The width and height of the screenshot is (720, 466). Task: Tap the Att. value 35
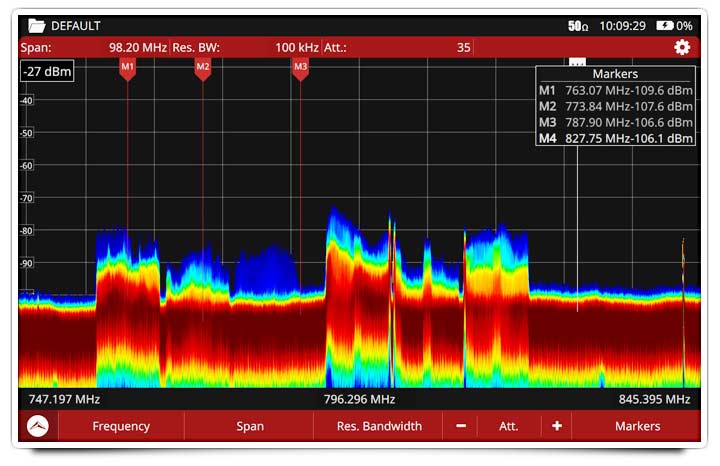464,48
